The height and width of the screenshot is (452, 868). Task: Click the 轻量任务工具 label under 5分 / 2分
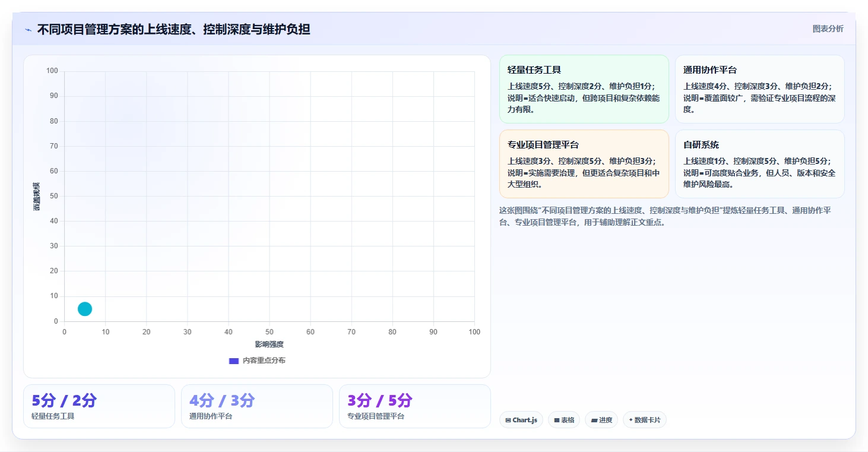pos(53,416)
